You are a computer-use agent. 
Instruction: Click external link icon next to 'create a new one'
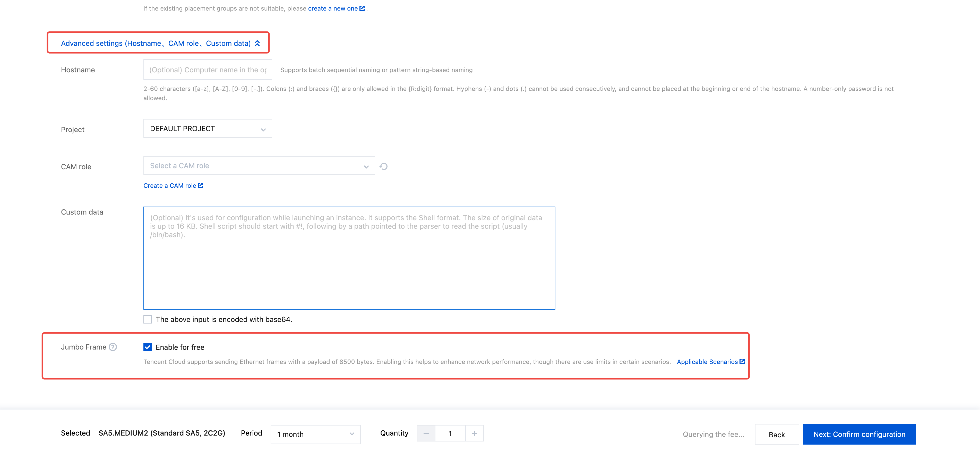tap(362, 8)
